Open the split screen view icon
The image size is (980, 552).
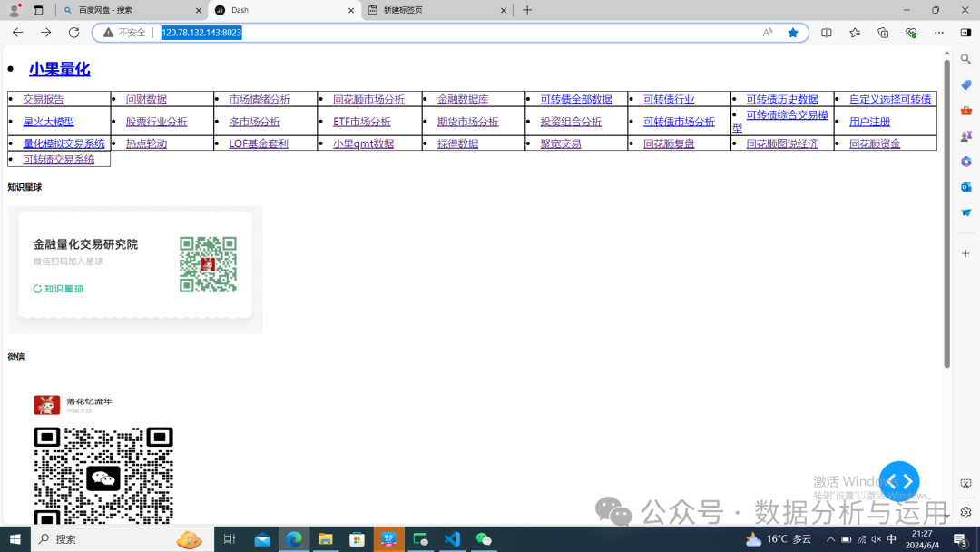[x=827, y=33]
